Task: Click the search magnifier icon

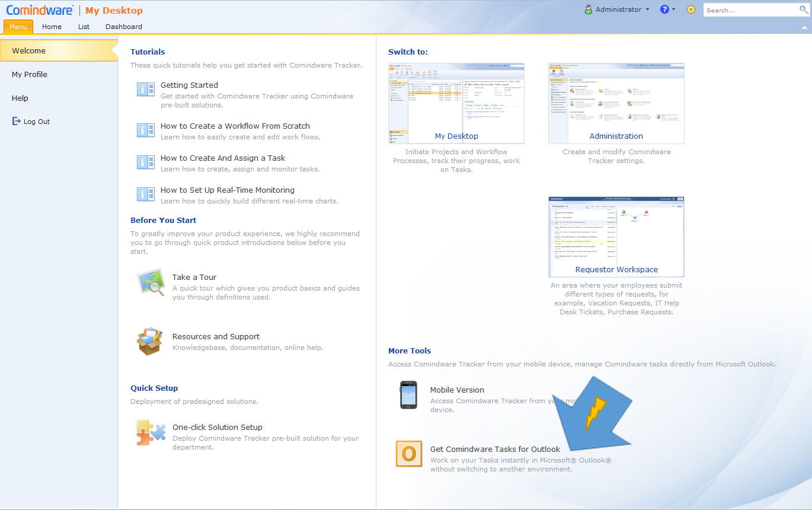Action: click(x=804, y=9)
